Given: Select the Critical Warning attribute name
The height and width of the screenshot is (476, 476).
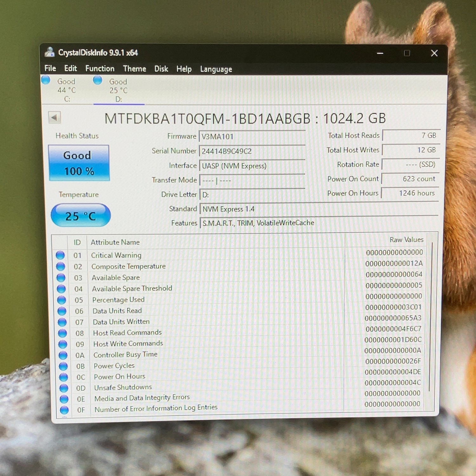Looking at the screenshot, I should pos(116,255).
